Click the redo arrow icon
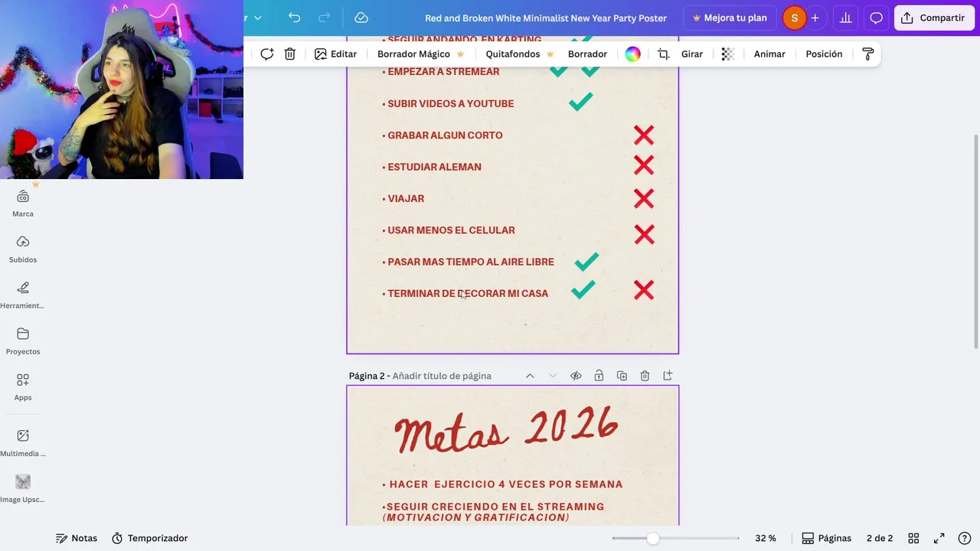The image size is (980, 551). 324,18
